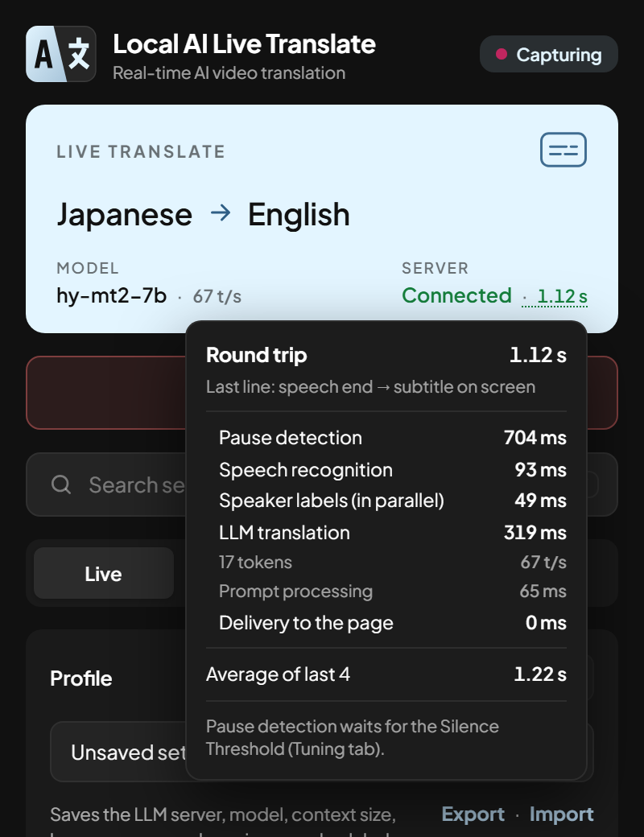Click the LIVE TRANSLATE card label
This screenshot has width=644, height=837.
click(141, 151)
